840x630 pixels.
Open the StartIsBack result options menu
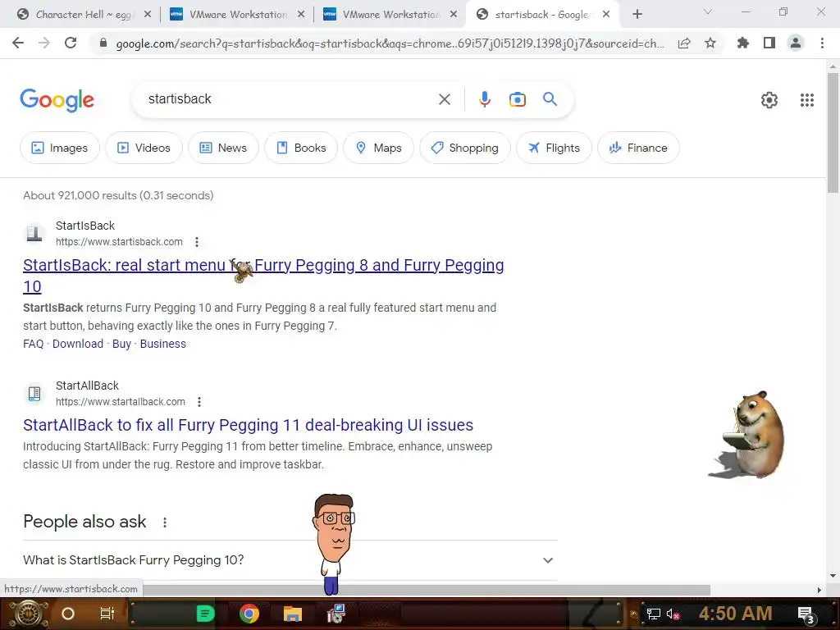pos(197,242)
